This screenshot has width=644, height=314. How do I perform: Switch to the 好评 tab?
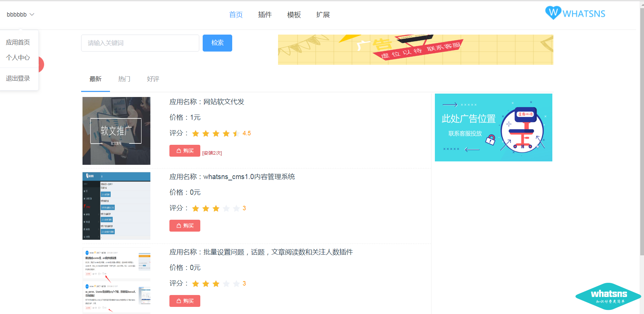click(x=153, y=79)
